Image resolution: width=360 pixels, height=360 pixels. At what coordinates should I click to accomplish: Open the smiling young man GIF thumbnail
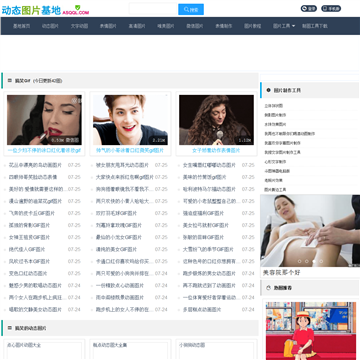[x=130, y=120]
